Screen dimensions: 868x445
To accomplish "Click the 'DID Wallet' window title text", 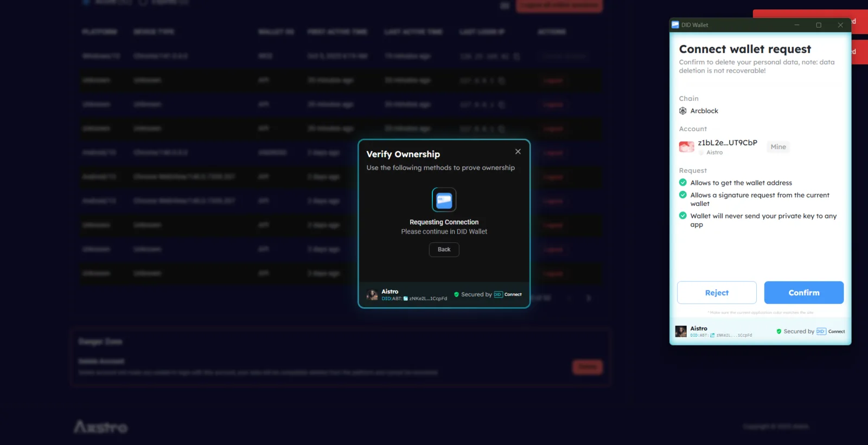I will 695,25.
